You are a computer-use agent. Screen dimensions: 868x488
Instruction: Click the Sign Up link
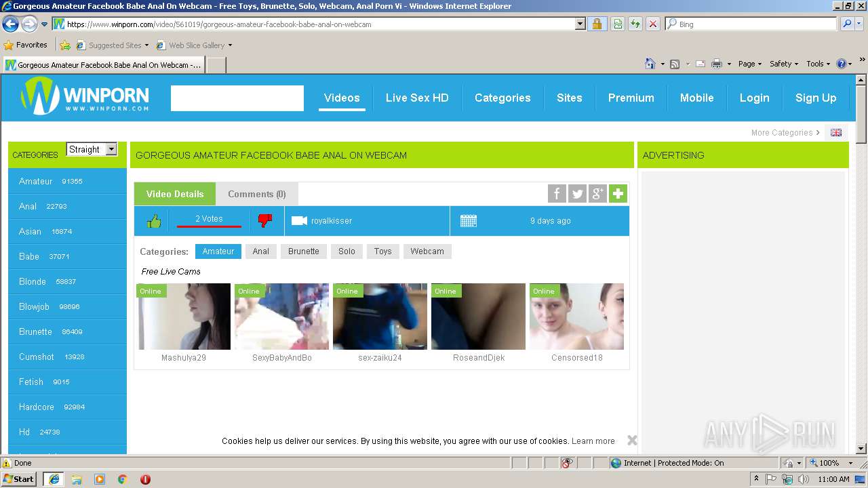[x=816, y=98]
